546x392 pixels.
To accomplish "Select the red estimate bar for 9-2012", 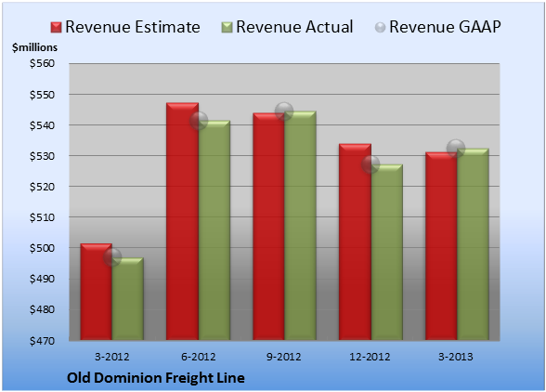I will [269, 227].
